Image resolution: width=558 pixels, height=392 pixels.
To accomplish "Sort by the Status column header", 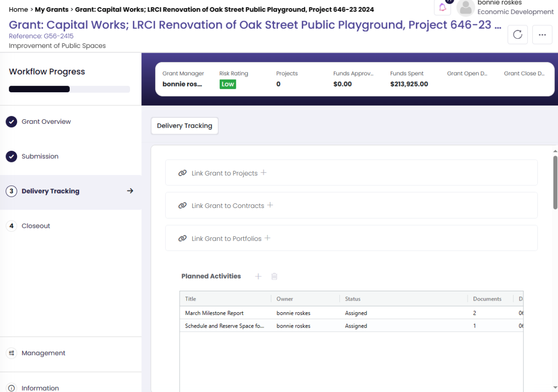I will 403,299.
